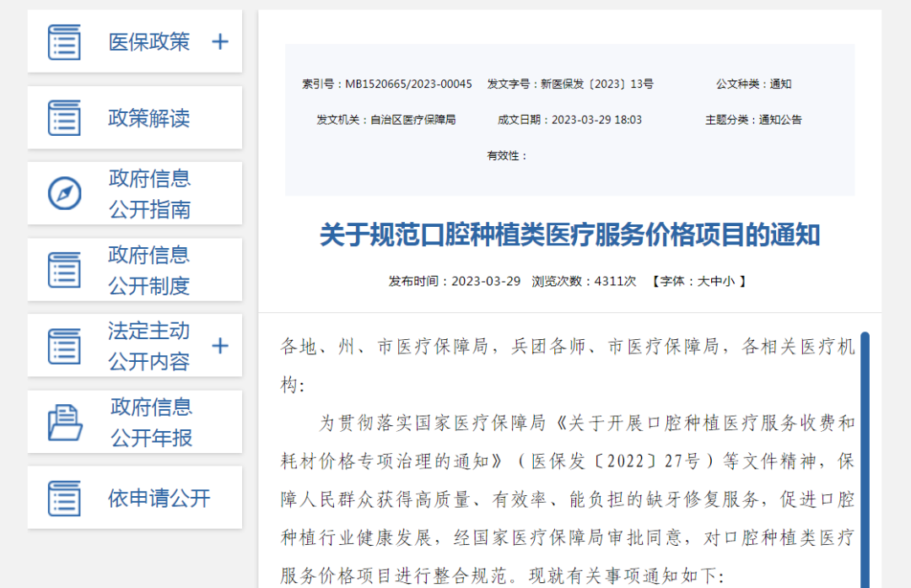Click the folder icon for 政府信息公开年报
Screen dimensions: 911x588
click(64, 423)
